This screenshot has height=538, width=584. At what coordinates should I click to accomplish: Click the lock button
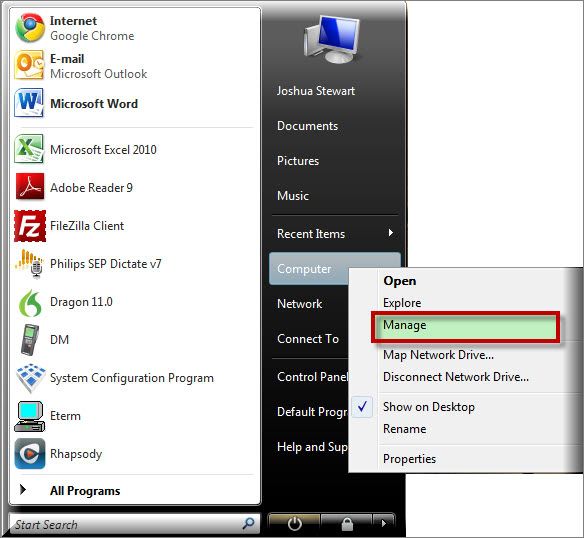347,523
